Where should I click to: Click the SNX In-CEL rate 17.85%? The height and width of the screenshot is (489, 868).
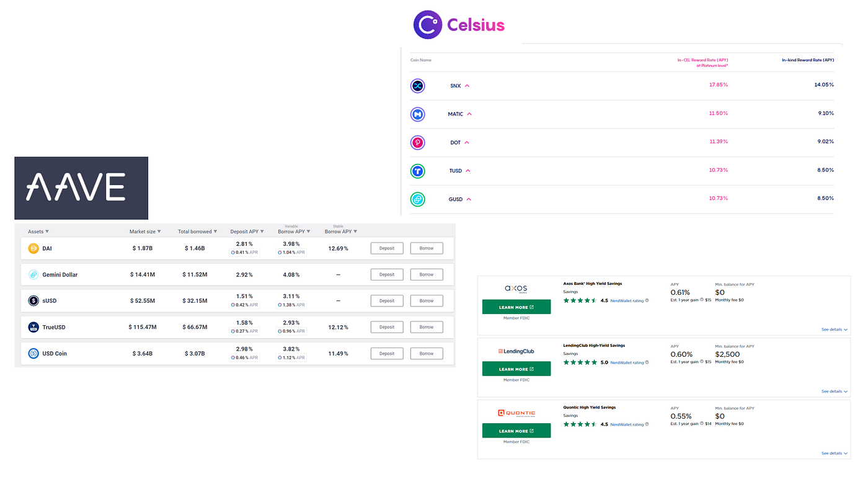(x=719, y=85)
